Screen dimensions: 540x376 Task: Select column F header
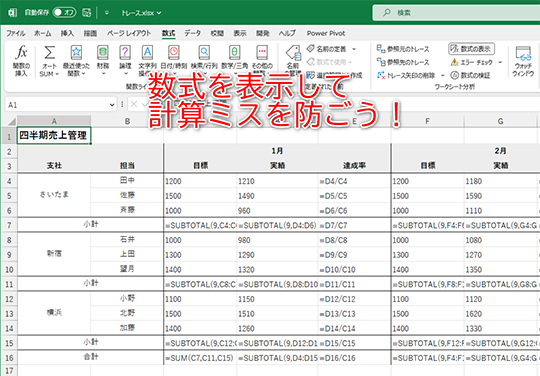pos(427,121)
